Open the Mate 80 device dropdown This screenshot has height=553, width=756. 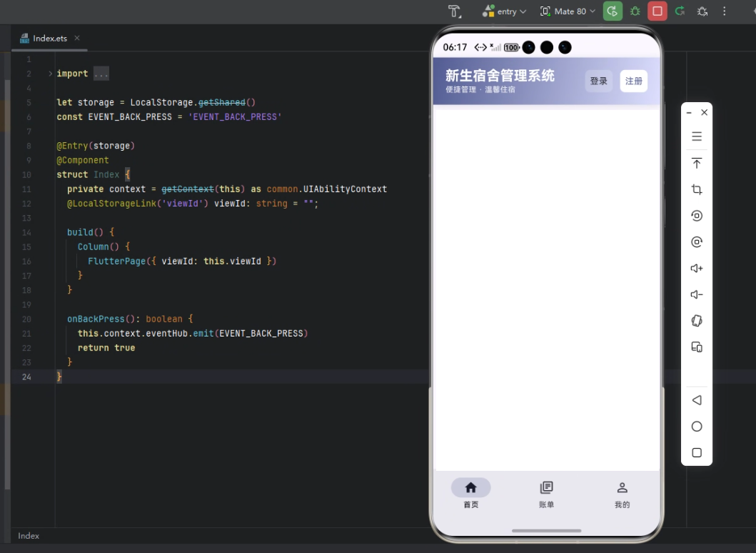pos(568,11)
